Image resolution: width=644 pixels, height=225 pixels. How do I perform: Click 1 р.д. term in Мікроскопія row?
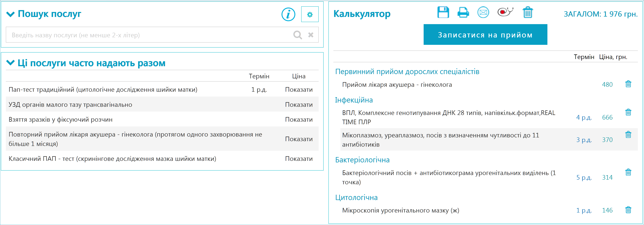point(584,210)
